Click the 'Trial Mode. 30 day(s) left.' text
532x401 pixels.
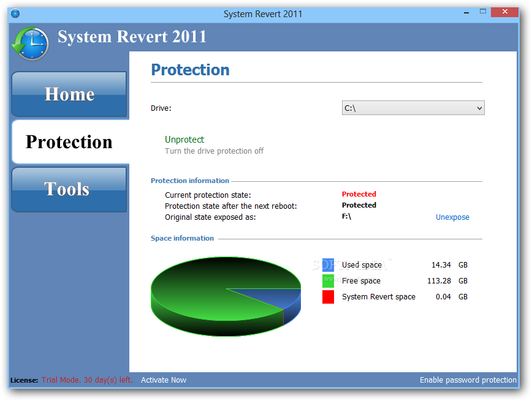pyautogui.click(x=87, y=380)
